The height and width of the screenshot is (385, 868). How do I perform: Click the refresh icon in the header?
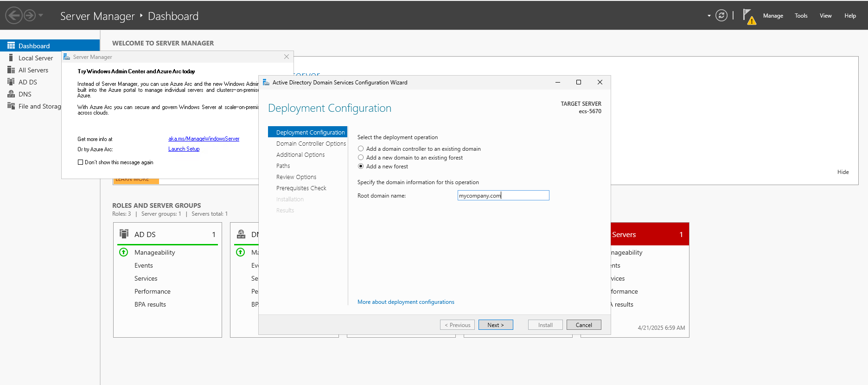pyautogui.click(x=721, y=16)
